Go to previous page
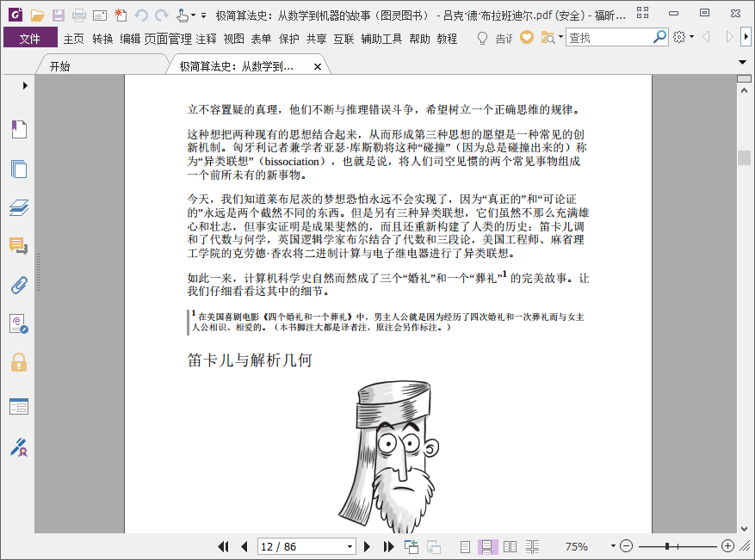The image size is (755, 560). click(244, 546)
